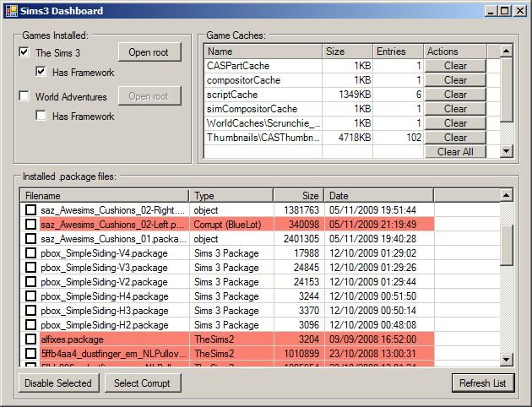Select the scriptCache name cell

click(263, 95)
